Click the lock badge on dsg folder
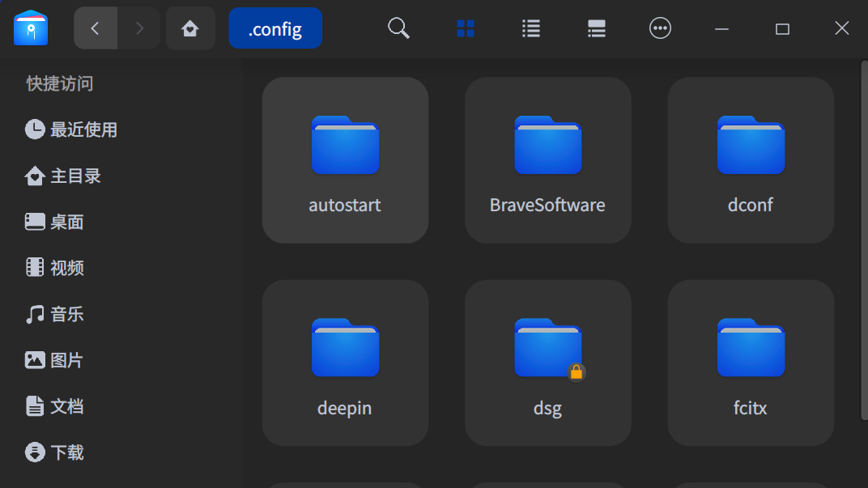Viewport: 868px width, 488px height. pos(577,372)
